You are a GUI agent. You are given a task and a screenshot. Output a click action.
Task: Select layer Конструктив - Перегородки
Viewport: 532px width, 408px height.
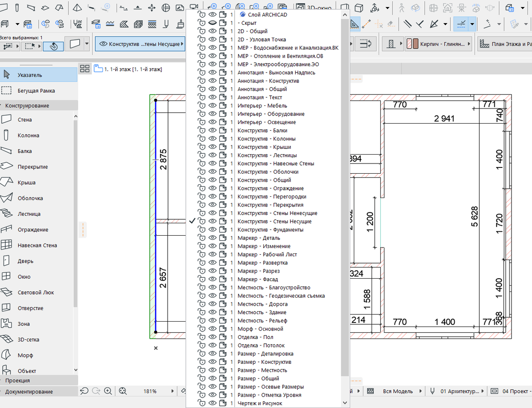[x=272, y=197]
